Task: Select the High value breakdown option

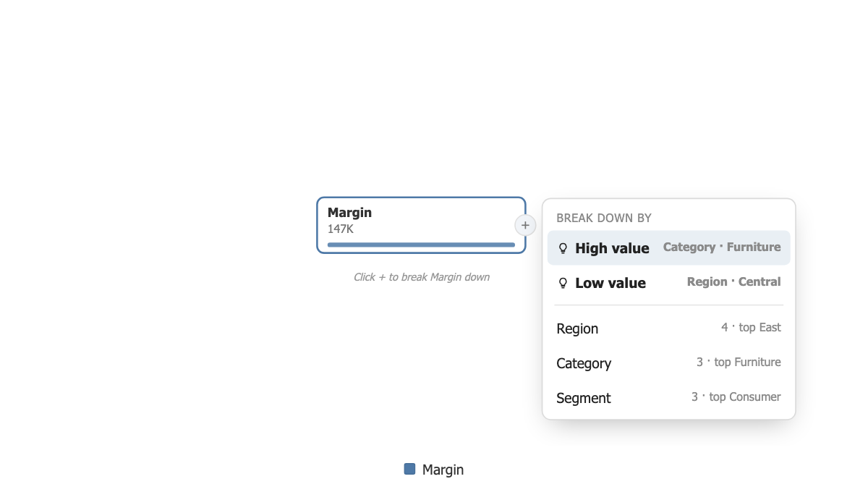Action: pos(669,248)
